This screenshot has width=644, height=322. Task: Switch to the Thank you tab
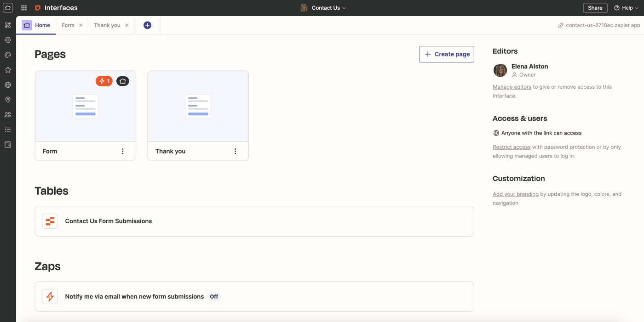pyautogui.click(x=107, y=25)
